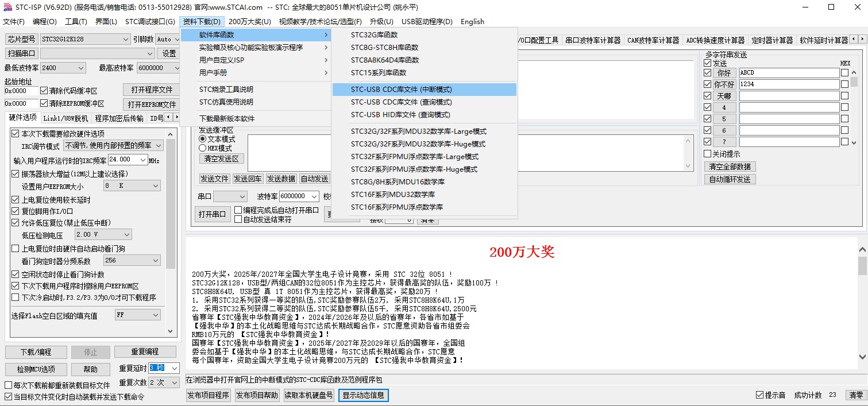Open the USB驱动程序(D) menu
The width and height of the screenshot is (868, 406).
click(x=427, y=22)
